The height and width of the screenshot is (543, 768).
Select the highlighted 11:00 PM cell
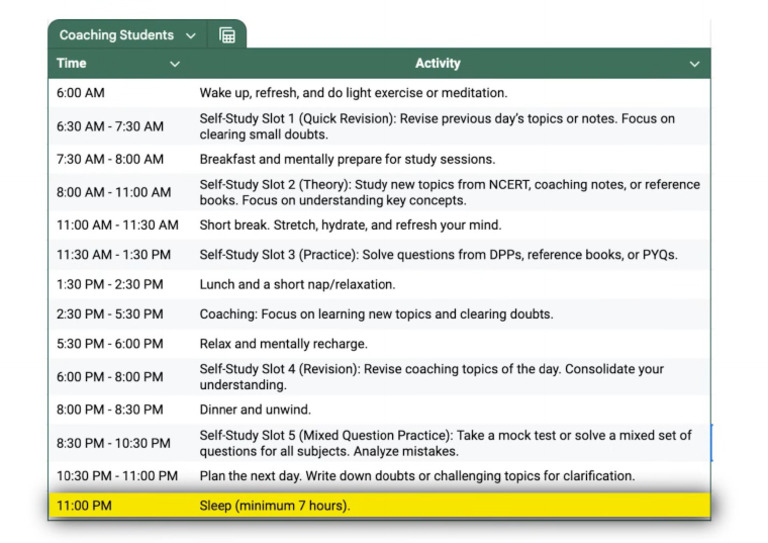[120, 506]
